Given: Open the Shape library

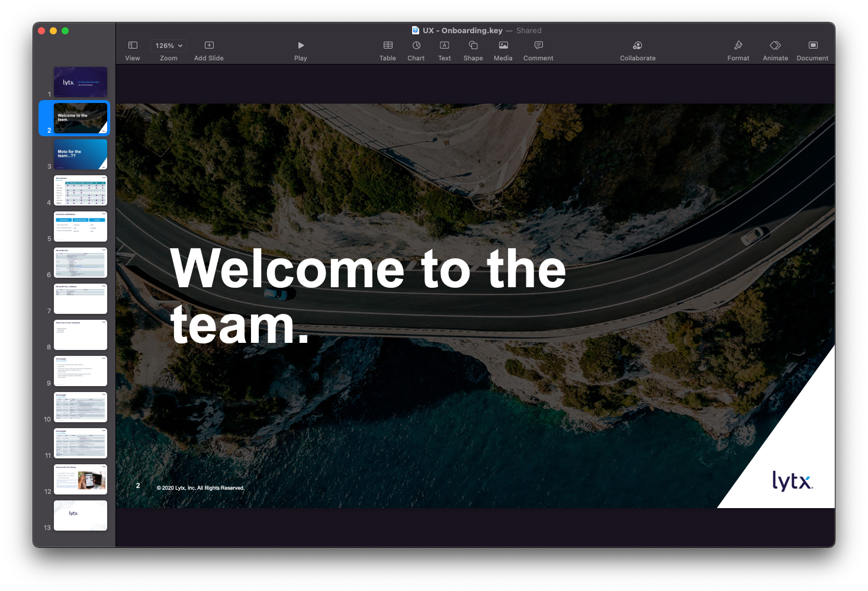Looking at the screenshot, I should [473, 45].
